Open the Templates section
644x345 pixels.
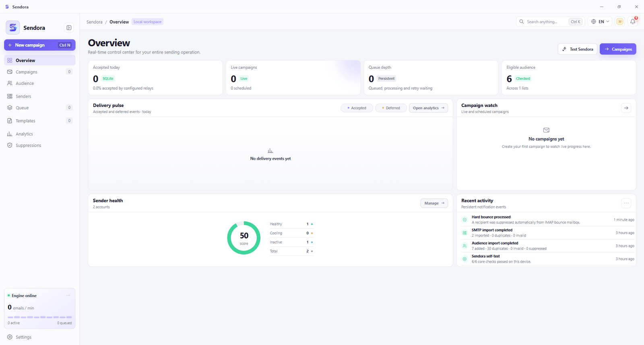[x=40, y=121]
